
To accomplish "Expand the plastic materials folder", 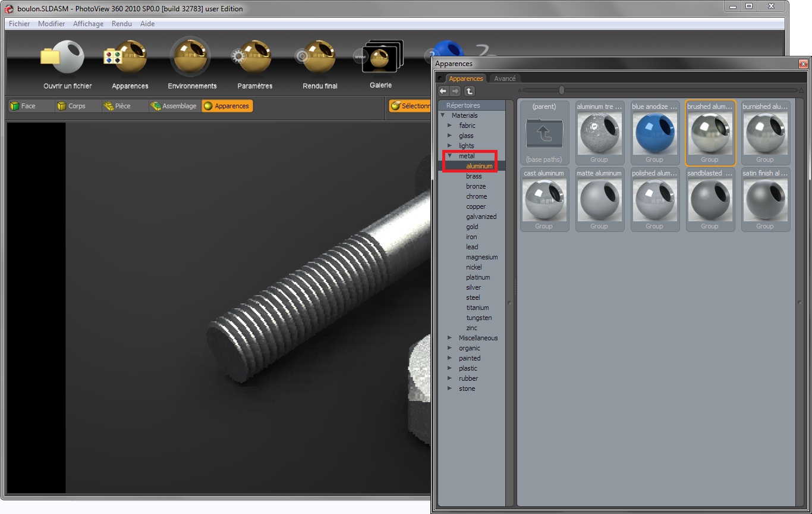I will [450, 368].
